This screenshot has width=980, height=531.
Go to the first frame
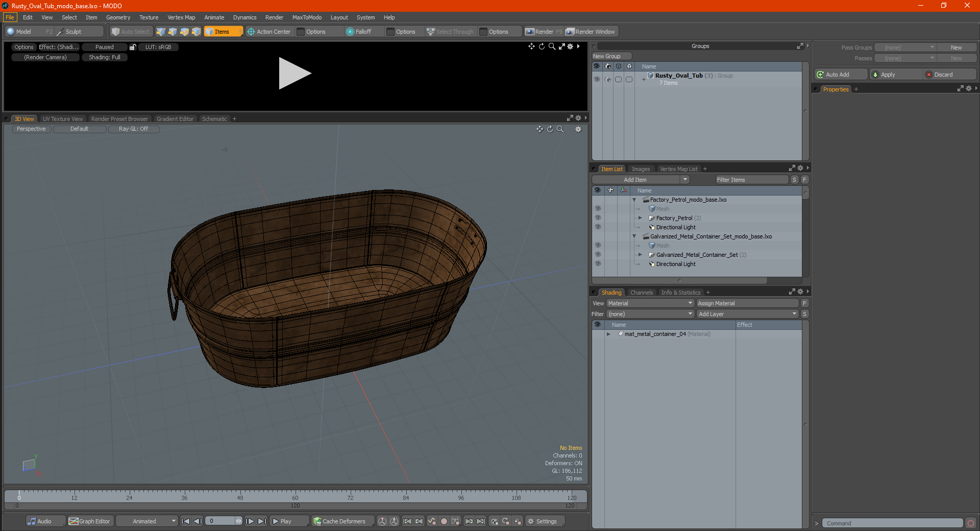186,521
